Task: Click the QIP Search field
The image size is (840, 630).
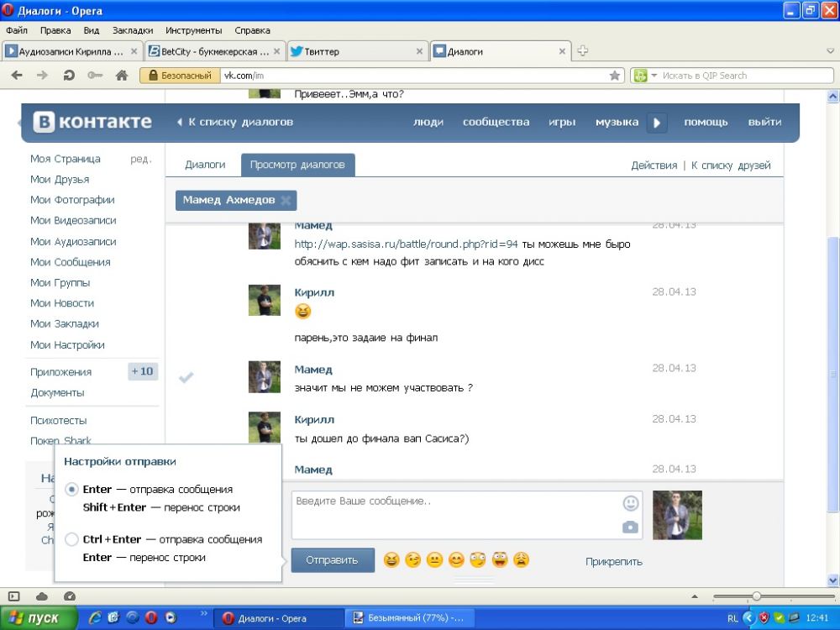Action: click(746, 76)
